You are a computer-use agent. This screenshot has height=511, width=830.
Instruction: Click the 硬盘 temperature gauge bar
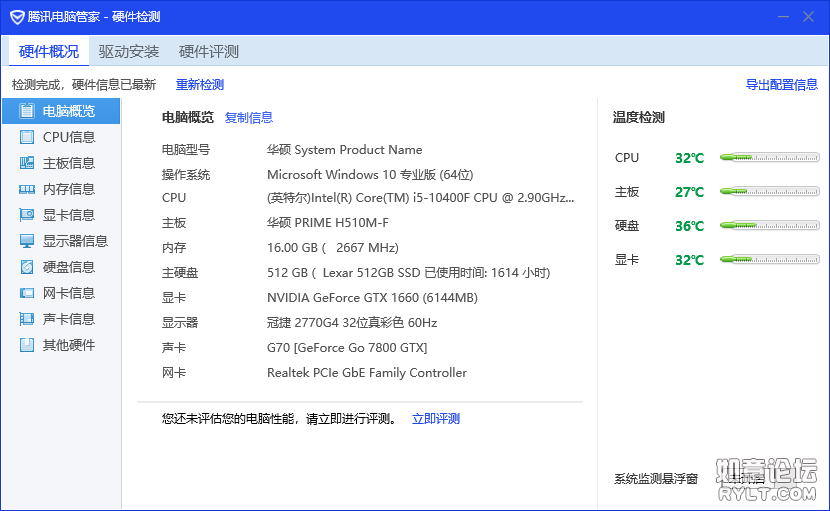point(770,226)
